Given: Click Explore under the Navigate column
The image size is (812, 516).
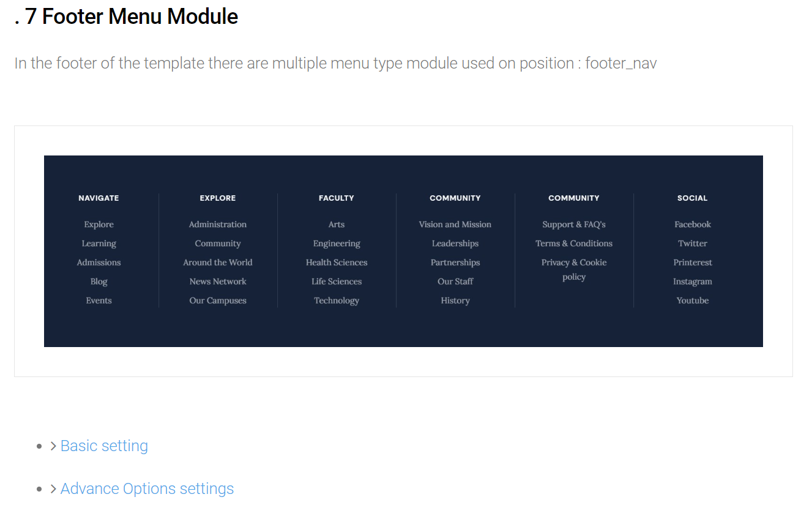Looking at the screenshot, I should point(99,225).
